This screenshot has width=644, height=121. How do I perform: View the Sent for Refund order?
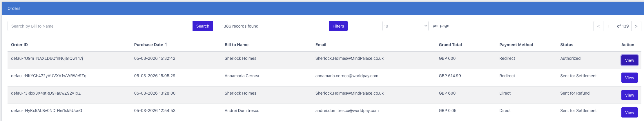pyautogui.click(x=629, y=95)
